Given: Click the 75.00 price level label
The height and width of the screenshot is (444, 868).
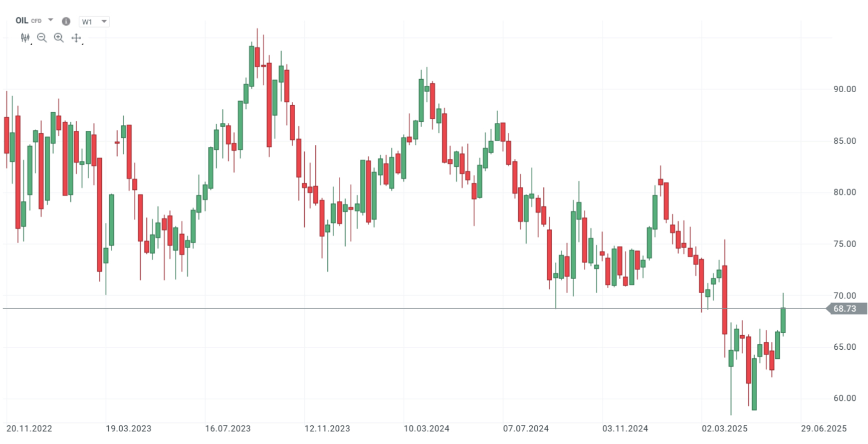Looking at the screenshot, I should point(844,244).
